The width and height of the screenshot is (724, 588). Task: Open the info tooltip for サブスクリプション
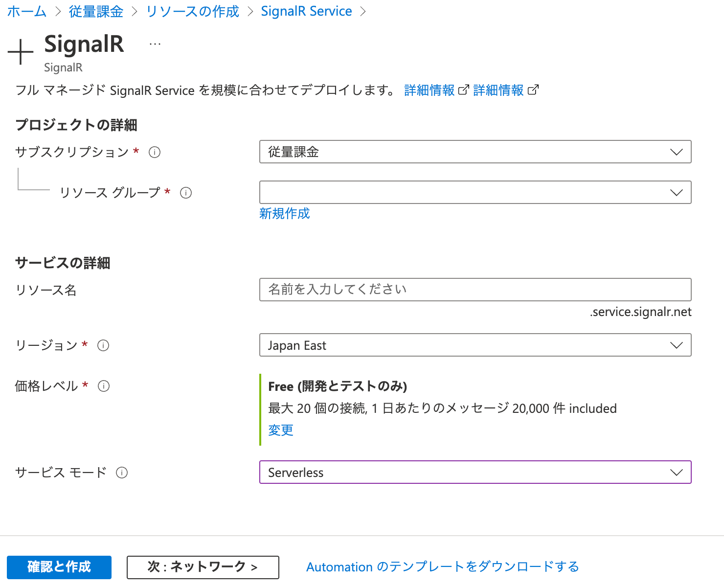pos(155,152)
